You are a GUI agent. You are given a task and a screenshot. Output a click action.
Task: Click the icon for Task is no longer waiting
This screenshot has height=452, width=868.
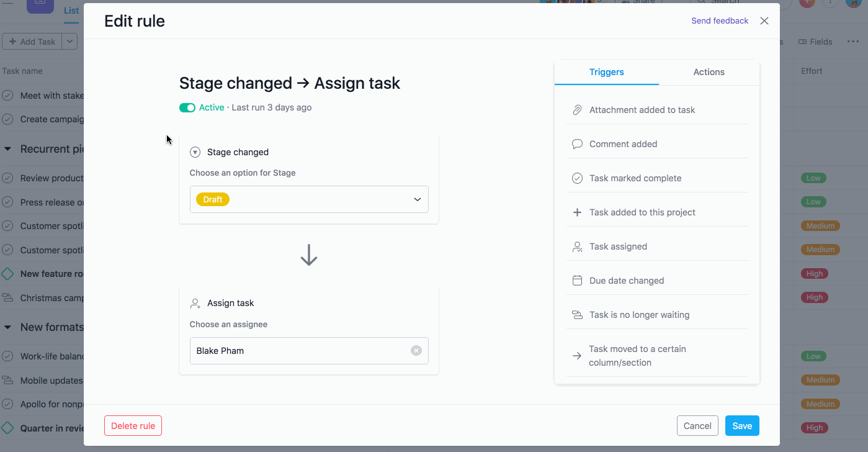[577, 315]
